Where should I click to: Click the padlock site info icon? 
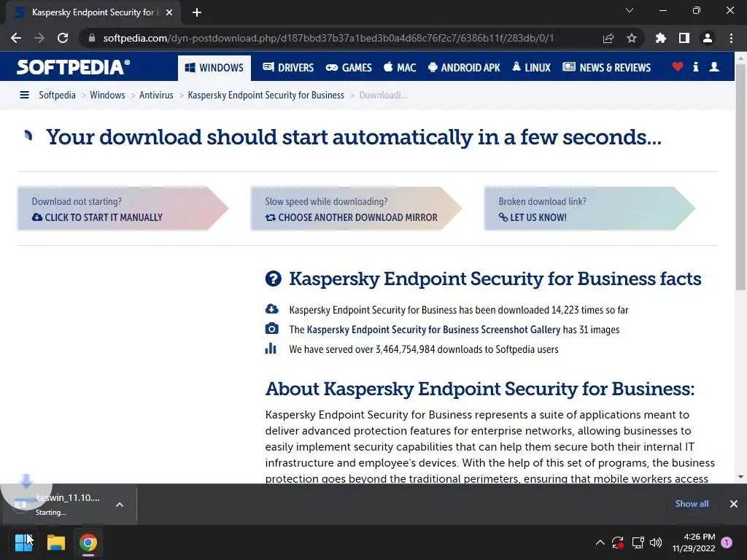coord(92,38)
